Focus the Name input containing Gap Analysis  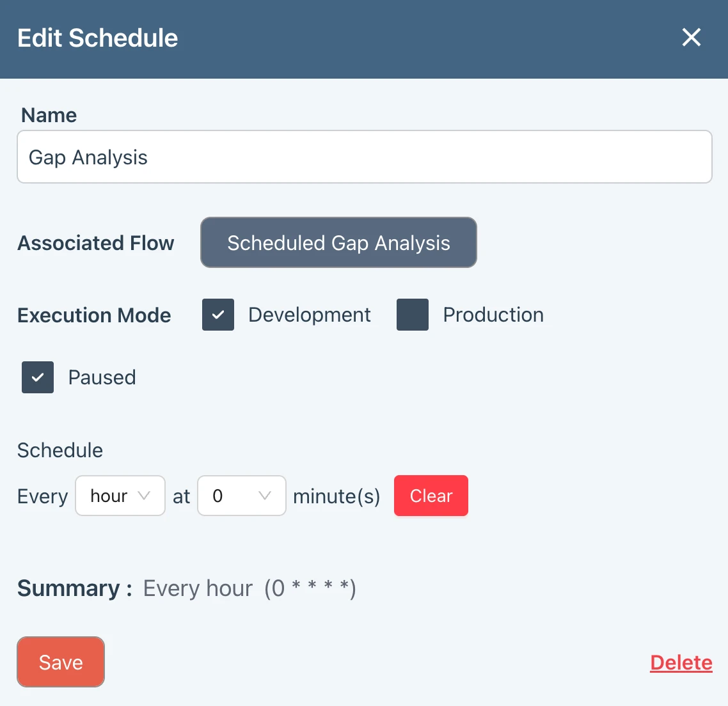[x=364, y=157]
